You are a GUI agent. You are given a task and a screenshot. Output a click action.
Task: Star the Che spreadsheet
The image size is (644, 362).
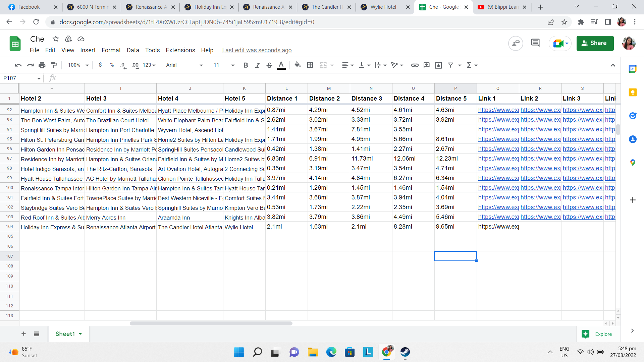point(56,39)
